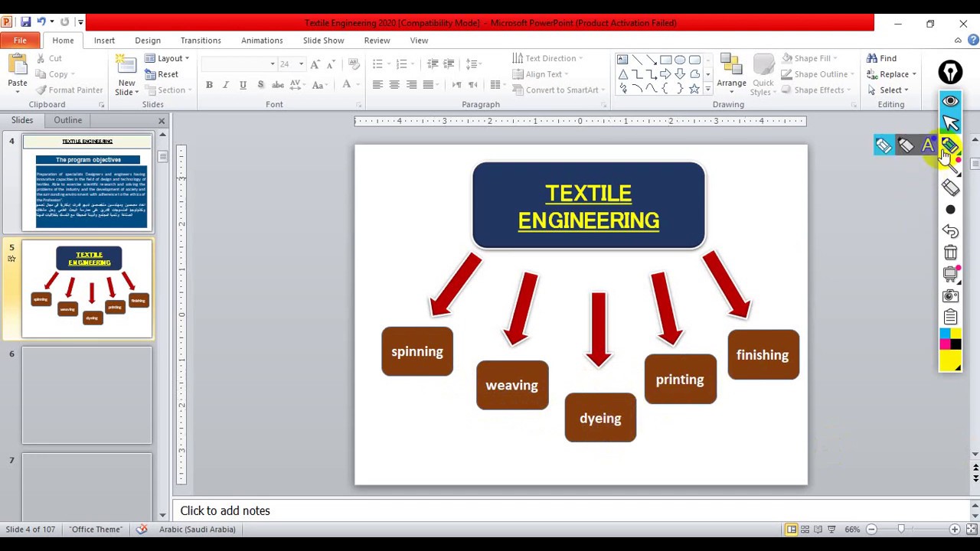Click the pen nib circular icon
Viewport: 980px width, 551px height.
click(950, 73)
